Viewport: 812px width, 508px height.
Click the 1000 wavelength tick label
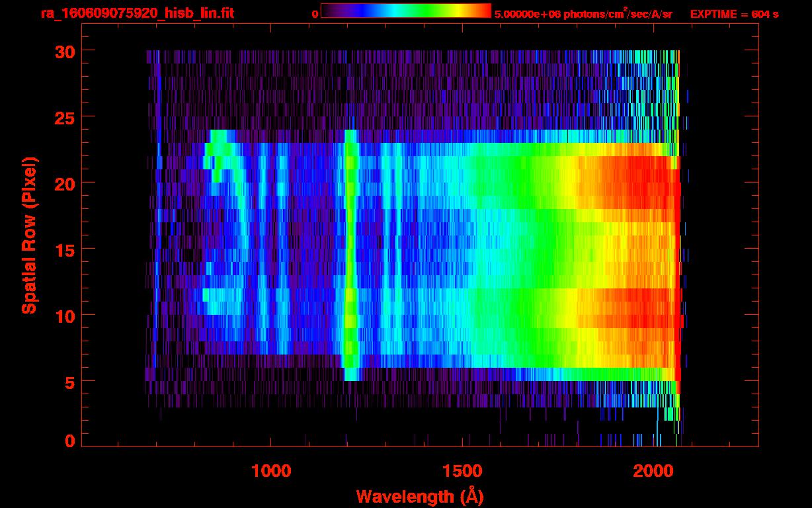click(x=270, y=471)
